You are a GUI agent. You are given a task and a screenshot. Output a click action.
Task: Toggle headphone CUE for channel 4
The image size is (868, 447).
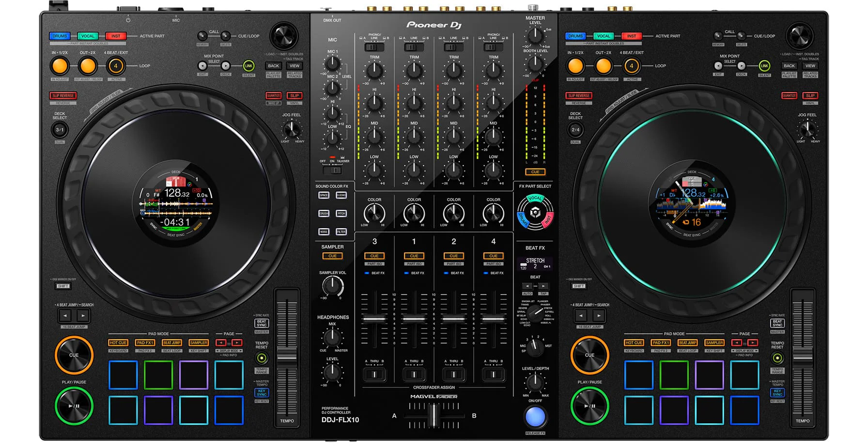tap(494, 256)
